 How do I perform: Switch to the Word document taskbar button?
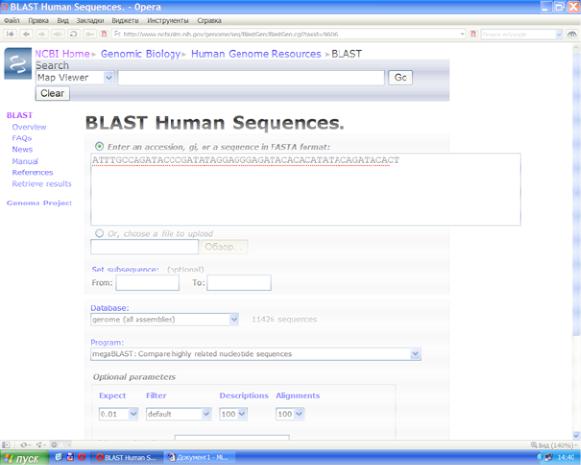click(199, 458)
